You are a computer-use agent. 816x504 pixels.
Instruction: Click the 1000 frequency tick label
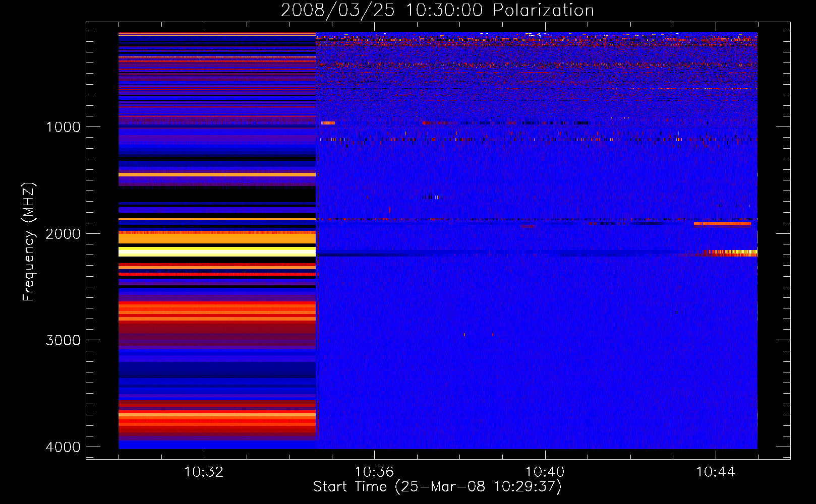tap(63, 127)
